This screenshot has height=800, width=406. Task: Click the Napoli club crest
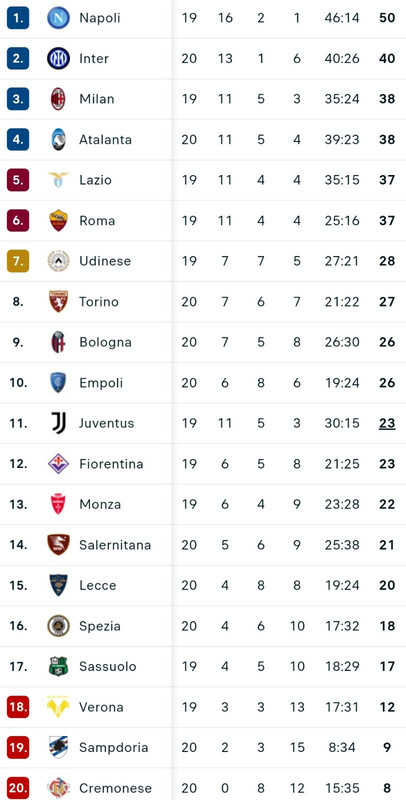59,18
